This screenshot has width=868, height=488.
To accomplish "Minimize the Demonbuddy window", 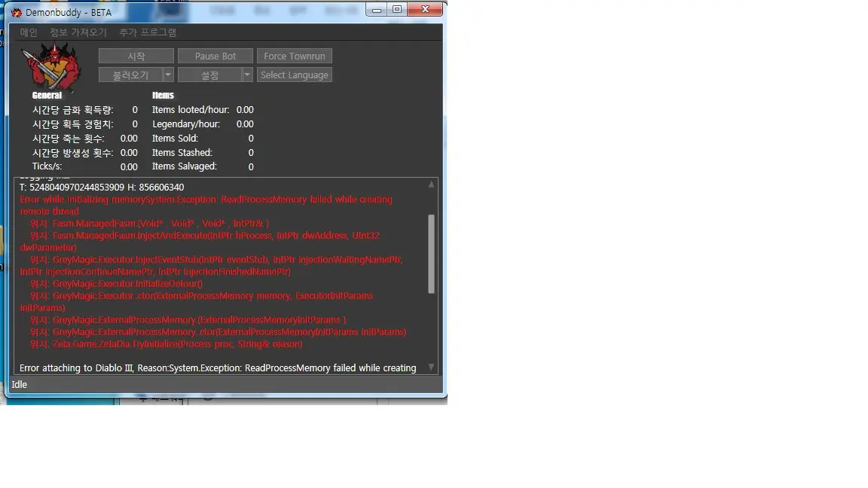I will coord(377,9).
